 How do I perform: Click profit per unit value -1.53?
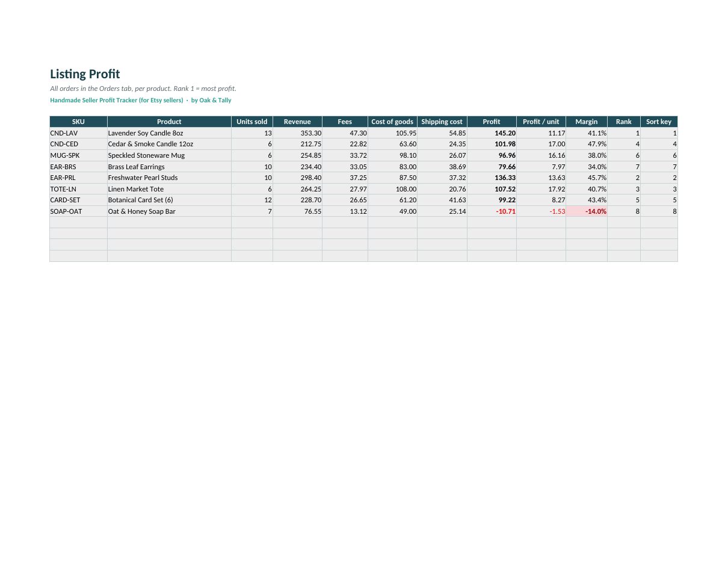click(541, 211)
